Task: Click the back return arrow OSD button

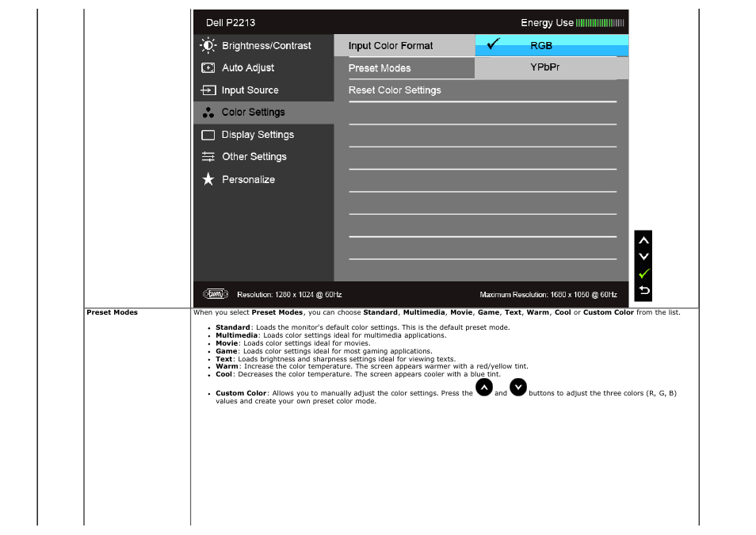Action: point(643,290)
